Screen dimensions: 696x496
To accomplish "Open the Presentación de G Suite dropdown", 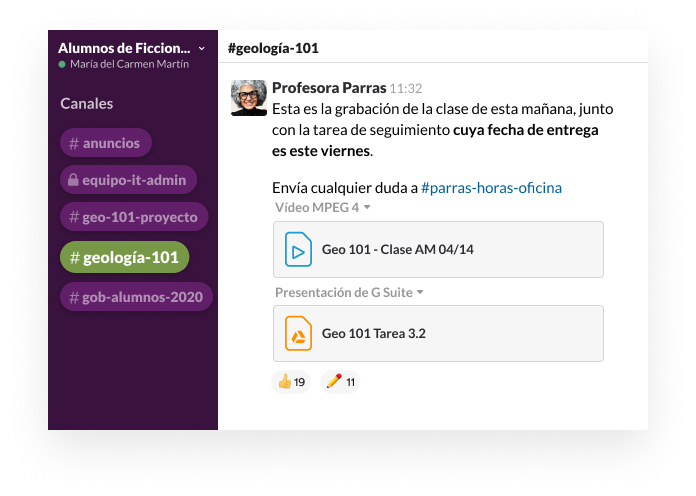I will coord(420,292).
